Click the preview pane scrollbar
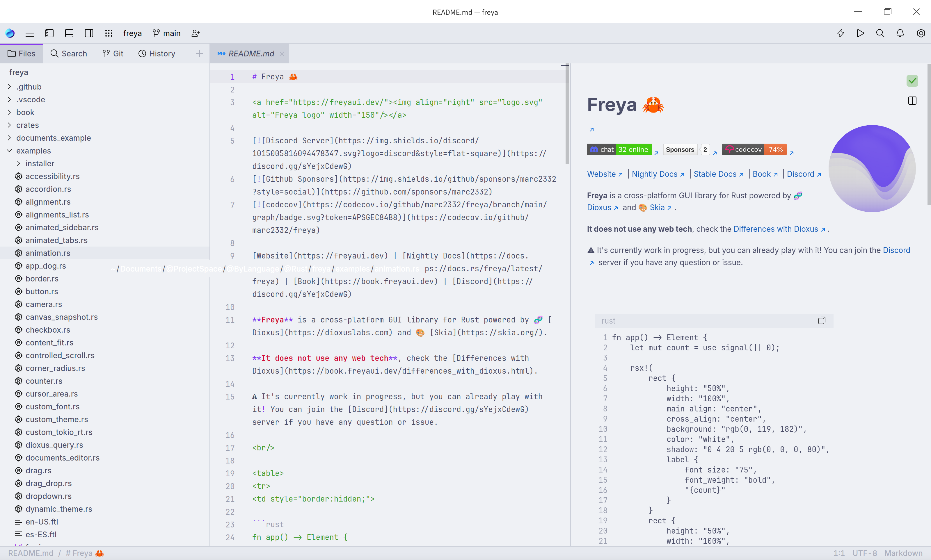The width and height of the screenshot is (931, 560). (929, 135)
